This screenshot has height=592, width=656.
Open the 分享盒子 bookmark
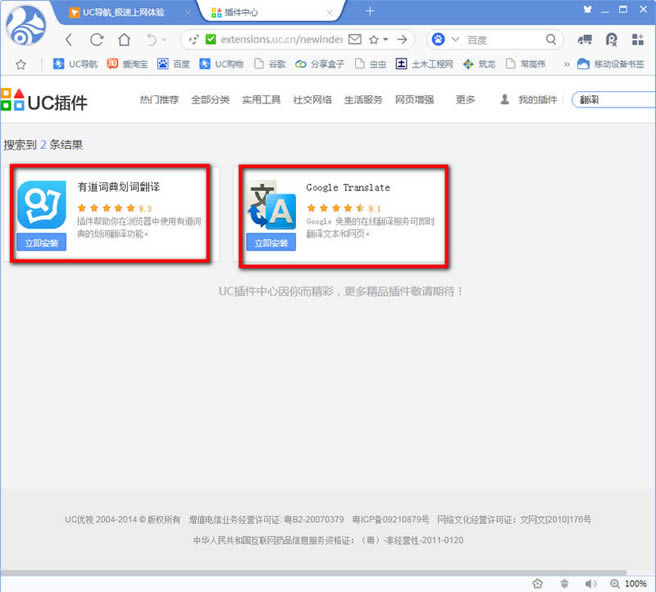tap(319, 64)
